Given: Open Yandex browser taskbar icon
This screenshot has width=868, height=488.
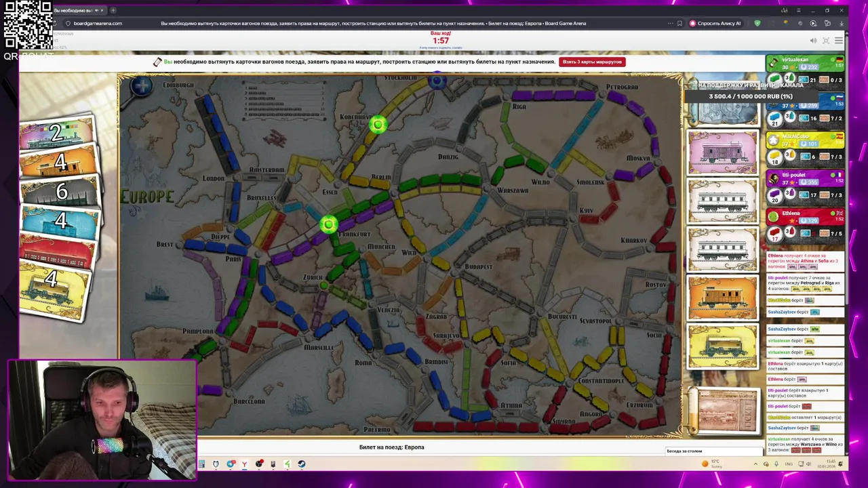Looking at the screenshot, I should [244, 464].
